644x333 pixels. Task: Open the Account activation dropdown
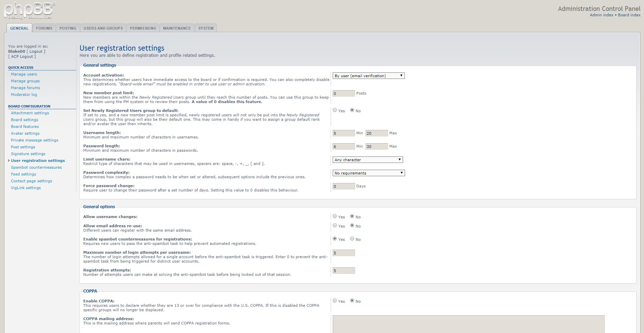pyautogui.click(x=368, y=76)
